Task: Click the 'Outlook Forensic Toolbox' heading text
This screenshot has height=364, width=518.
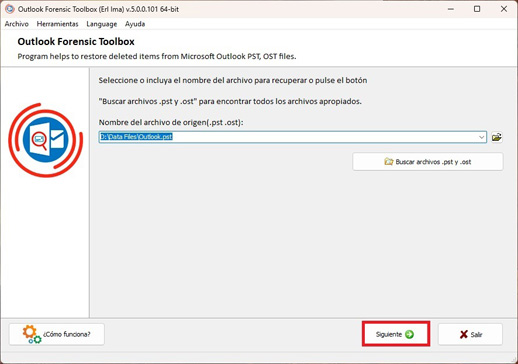Action: point(76,42)
